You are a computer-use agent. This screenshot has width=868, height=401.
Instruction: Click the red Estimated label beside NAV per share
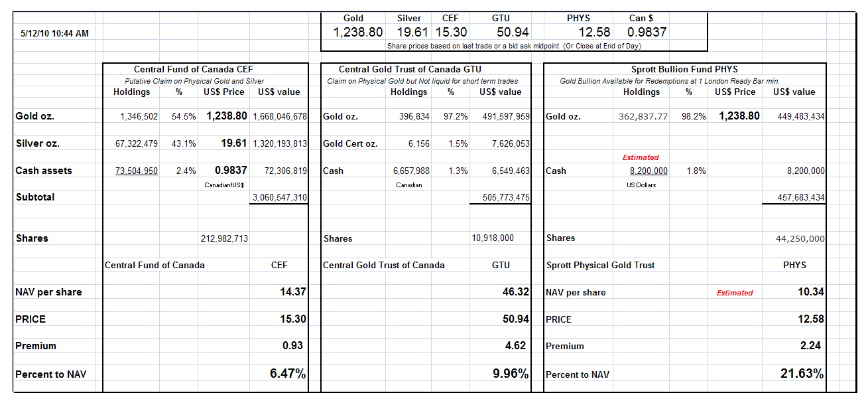[x=735, y=293]
